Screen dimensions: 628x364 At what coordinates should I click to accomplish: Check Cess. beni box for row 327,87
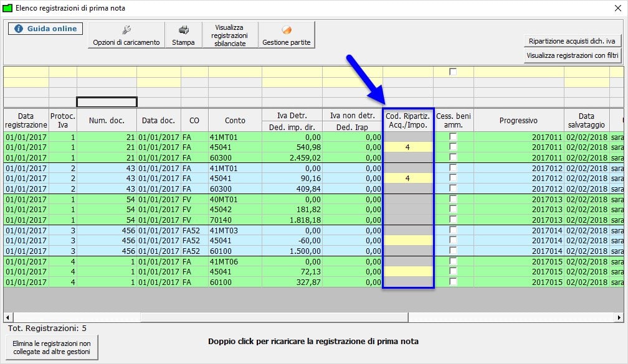point(453,282)
